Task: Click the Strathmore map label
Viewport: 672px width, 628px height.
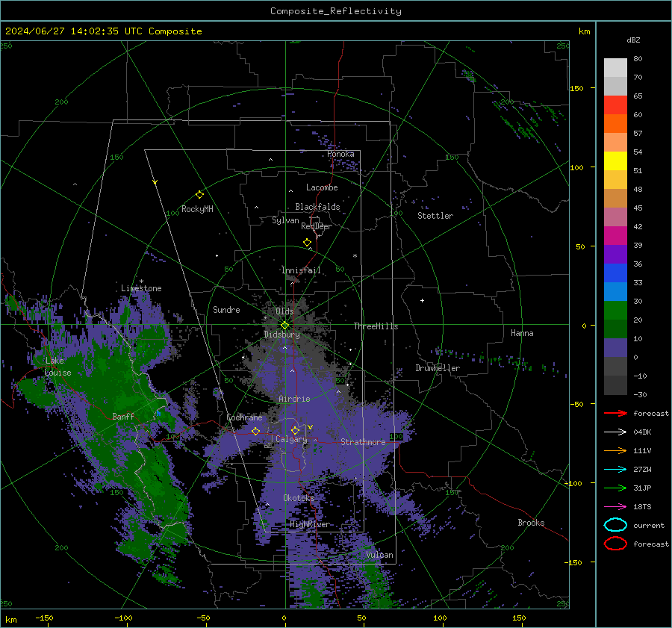Action: pyautogui.click(x=363, y=442)
